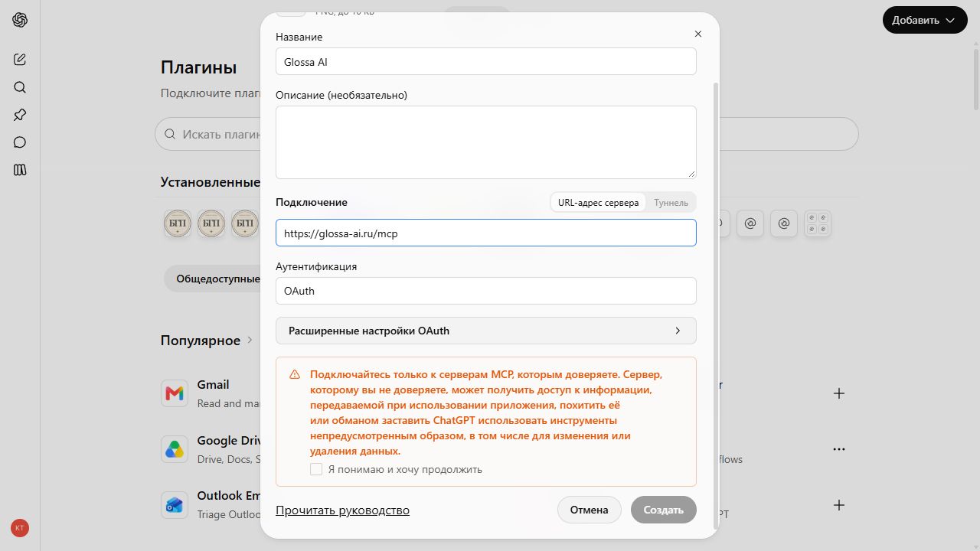This screenshot has height=551, width=980.
Task: Click the "Плагины" page heading
Action: click(198, 67)
